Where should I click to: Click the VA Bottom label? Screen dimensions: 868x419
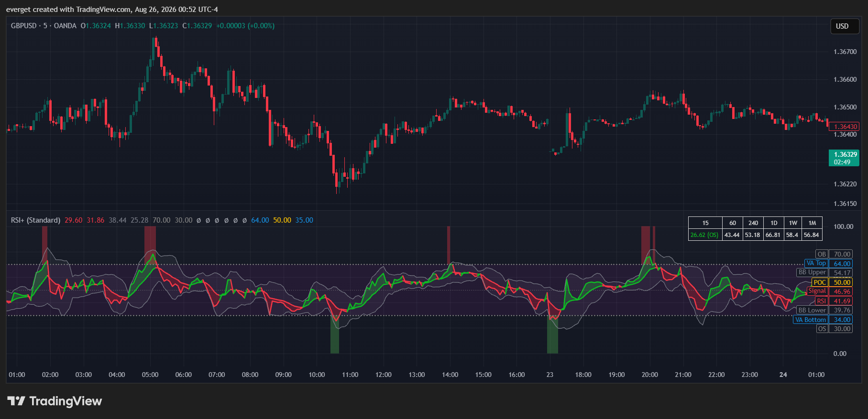[x=811, y=320]
